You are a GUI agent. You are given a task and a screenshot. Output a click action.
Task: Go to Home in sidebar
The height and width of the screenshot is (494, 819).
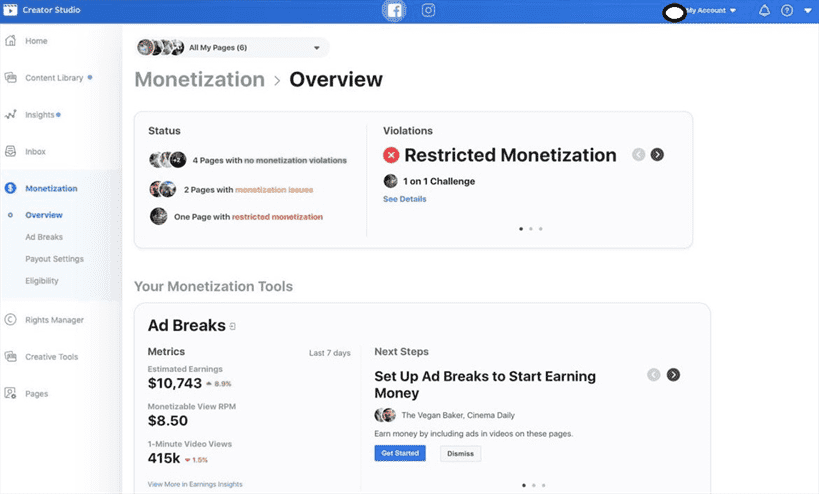click(36, 41)
